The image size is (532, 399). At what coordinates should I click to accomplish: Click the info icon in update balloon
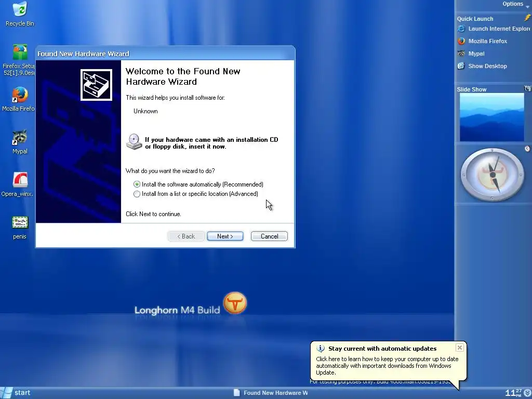pyautogui.click(x=320, y=349)
